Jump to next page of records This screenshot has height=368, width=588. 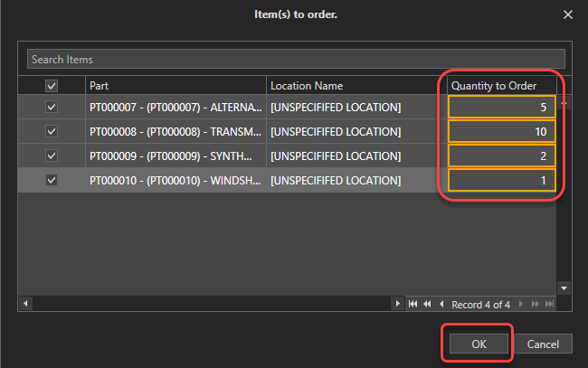(x=535, y=304)
